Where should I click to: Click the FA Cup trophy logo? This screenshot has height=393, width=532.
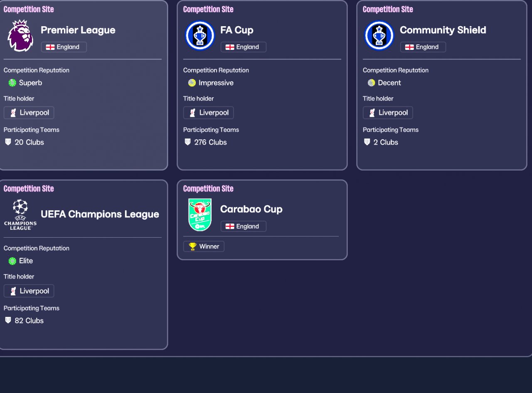pyautogui.click(x=200, y=36)
